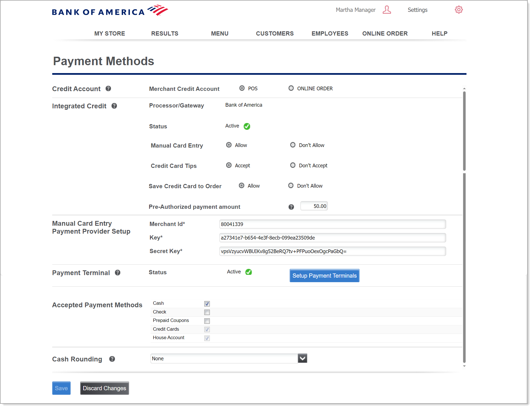The width and height of the screenshot is (532, 408).
Task: Click the Merchant Id input field
Action: pos(333,224)
